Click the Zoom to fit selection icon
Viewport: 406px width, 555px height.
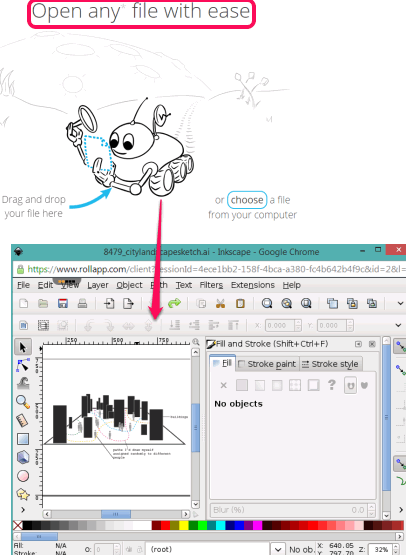267,303
